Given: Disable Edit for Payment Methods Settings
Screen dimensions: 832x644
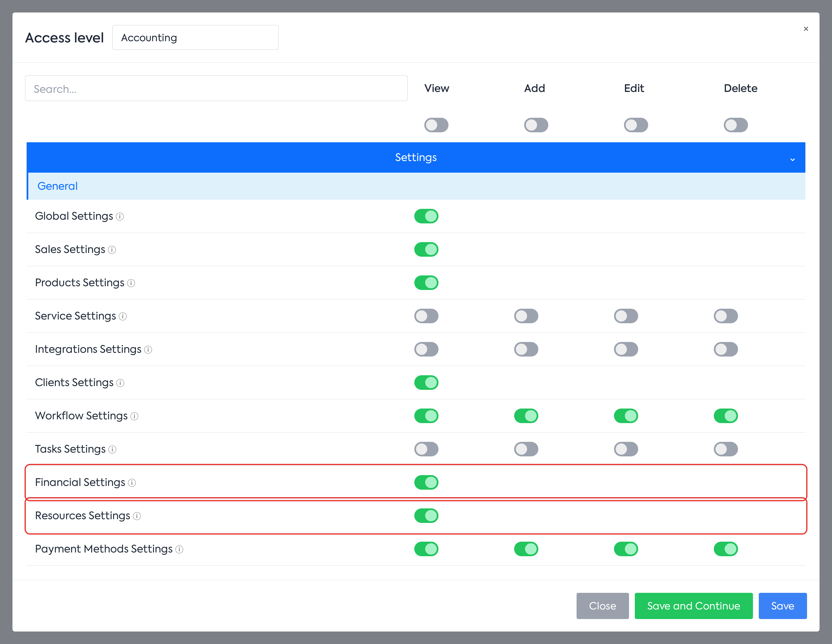Looking at the screenshot, I should click(x=626, y=549).
